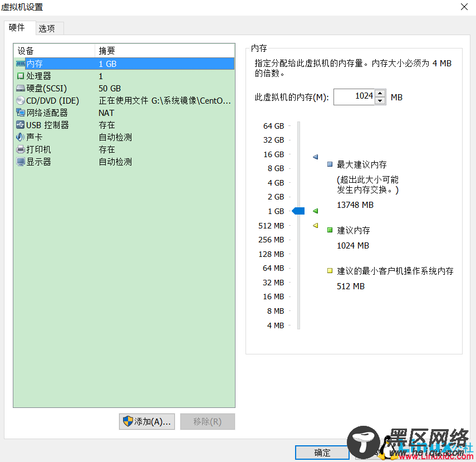Click the CD/DVD summary 正在使用文件 G:\系统镜像
476x462 pixels.
(x=165, y=101)
